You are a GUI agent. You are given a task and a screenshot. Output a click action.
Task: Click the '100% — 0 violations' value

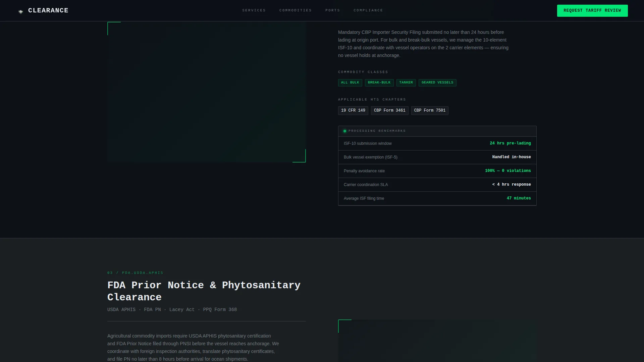508,171
